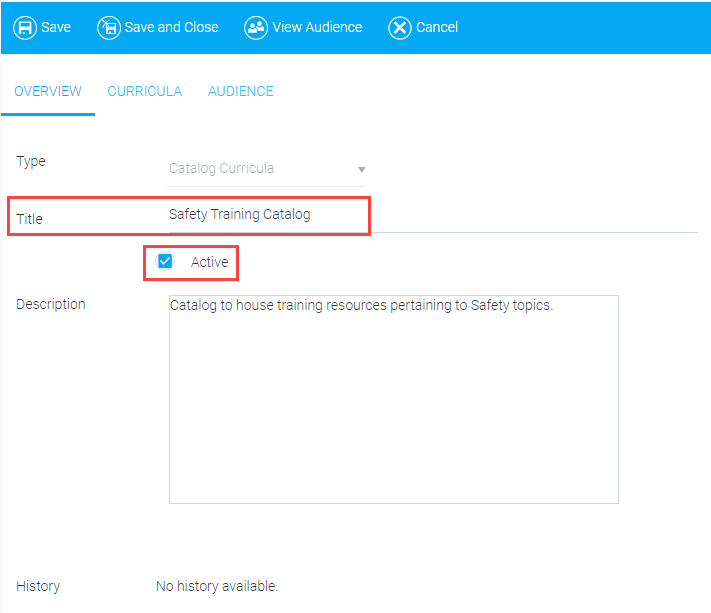Select the 'No history available.' text
This screenshot has height=613, width=711.
[x=217, y=586]
